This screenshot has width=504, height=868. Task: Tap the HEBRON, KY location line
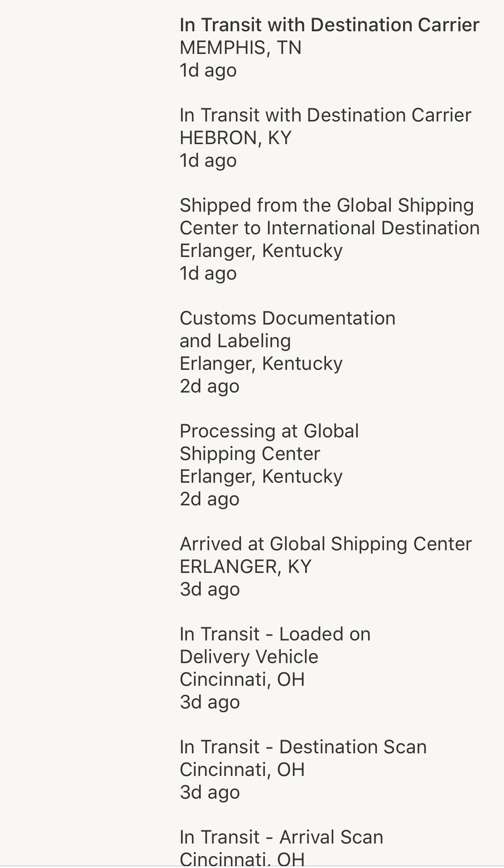pos(235,138)
